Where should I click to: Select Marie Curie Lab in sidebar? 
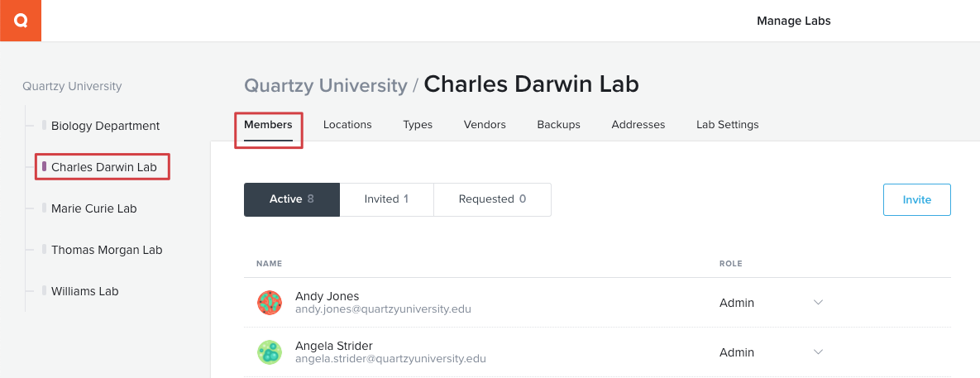(x=93, y=208)
